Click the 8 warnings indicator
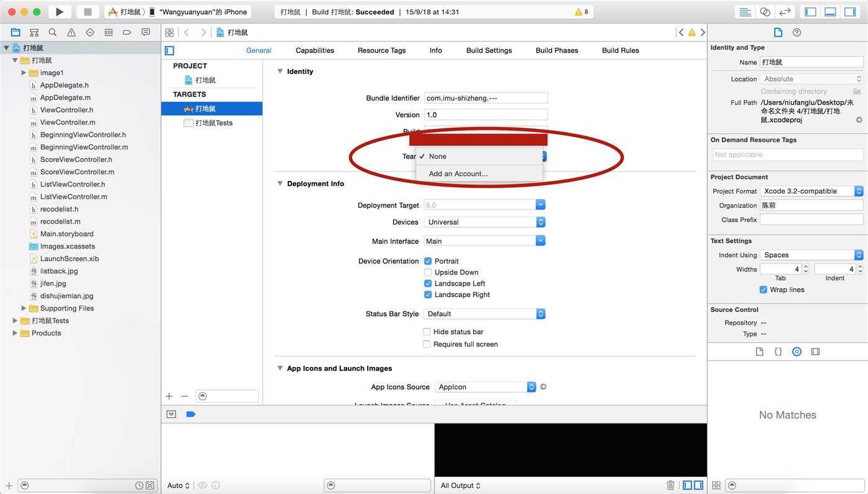 pyautogui.click(x=582, y=12)
